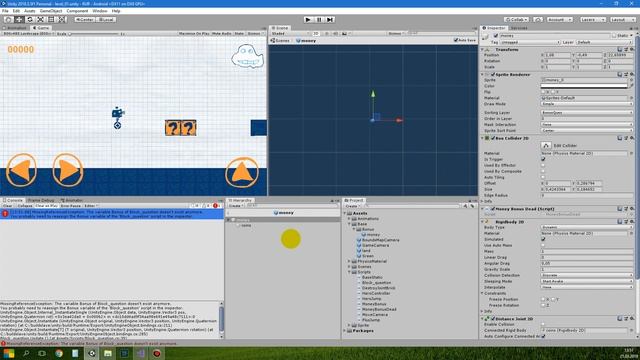Open Sprite Renderer Color swatch
This screenshot has height=360, width=640.
pyautogui.click(x=584, y=86)
